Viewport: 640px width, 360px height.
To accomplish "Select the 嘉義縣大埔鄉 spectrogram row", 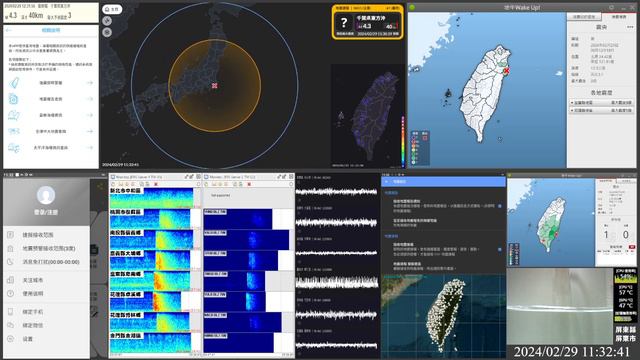I will (x=150, y=260).
